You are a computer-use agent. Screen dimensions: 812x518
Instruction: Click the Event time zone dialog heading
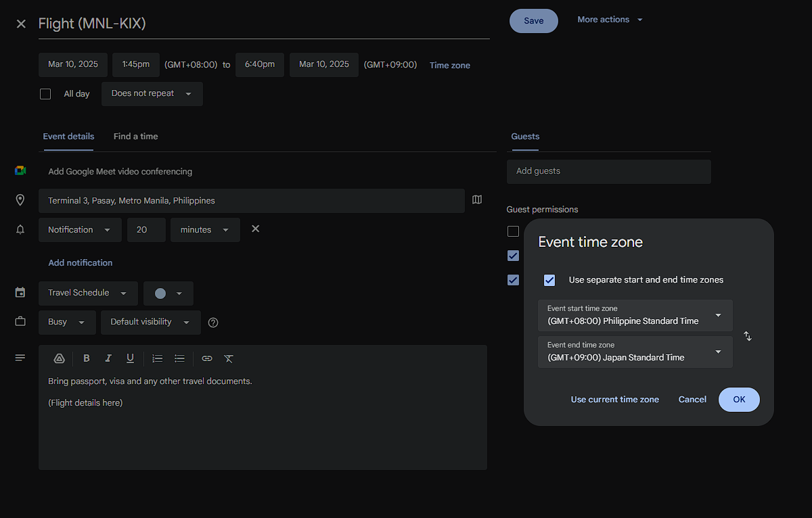coord(590,242)
